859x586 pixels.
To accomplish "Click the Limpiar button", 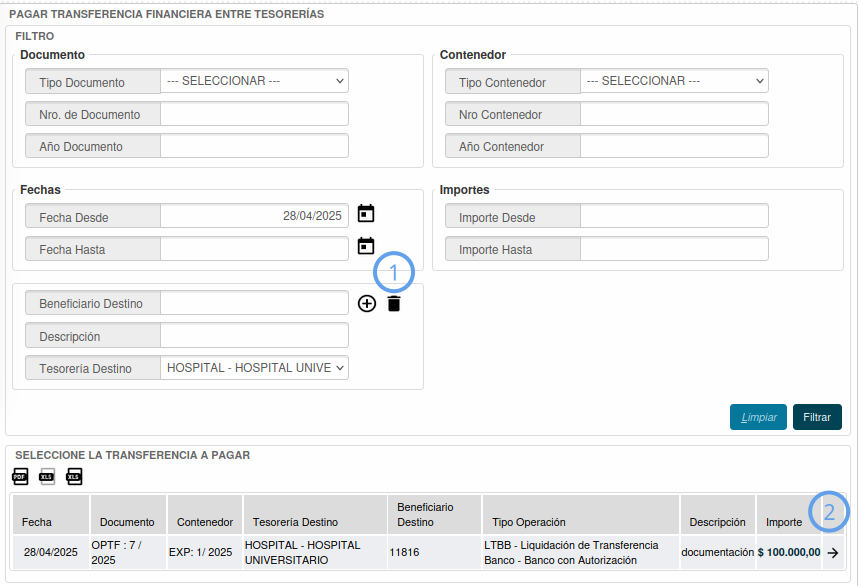I will click(758, 417).
